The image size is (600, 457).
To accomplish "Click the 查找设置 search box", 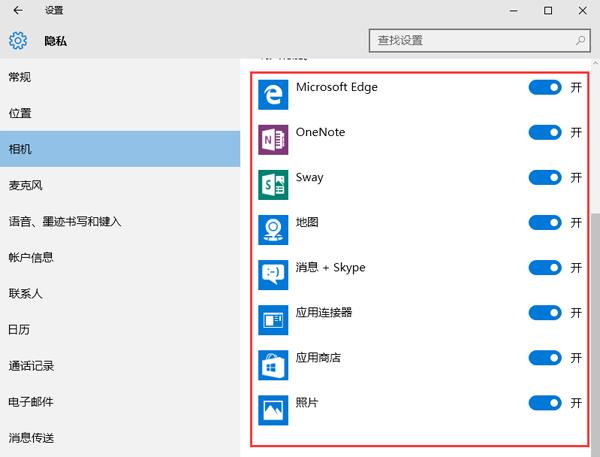I will click(x=470, y=41).
